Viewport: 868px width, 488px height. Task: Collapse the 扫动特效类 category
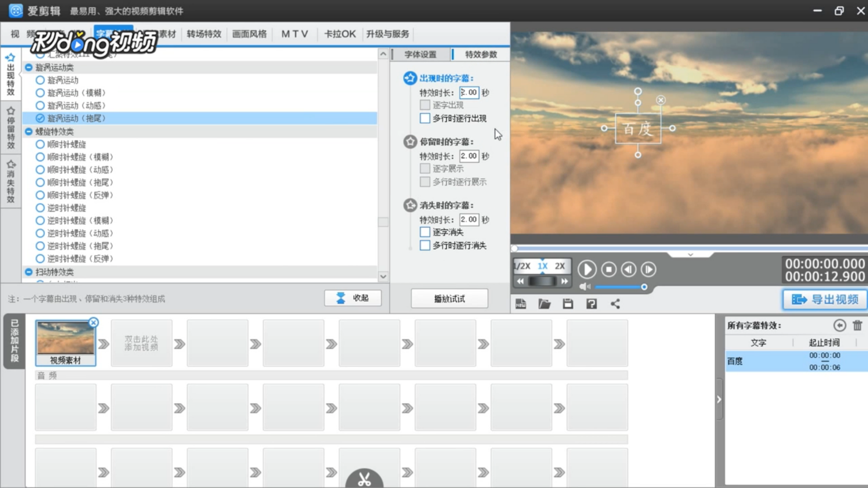[29, 272]
